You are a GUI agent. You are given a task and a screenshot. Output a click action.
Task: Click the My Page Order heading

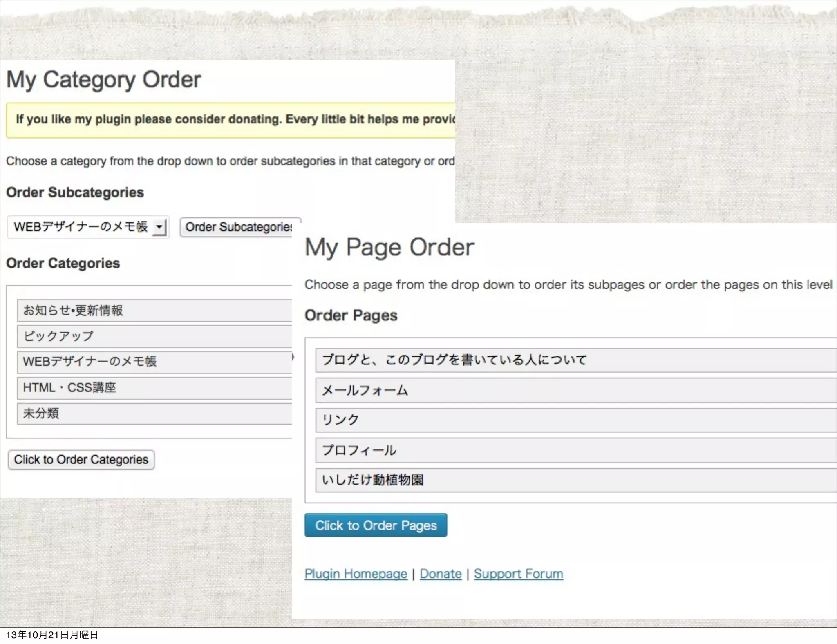click(x=389, y=248)
